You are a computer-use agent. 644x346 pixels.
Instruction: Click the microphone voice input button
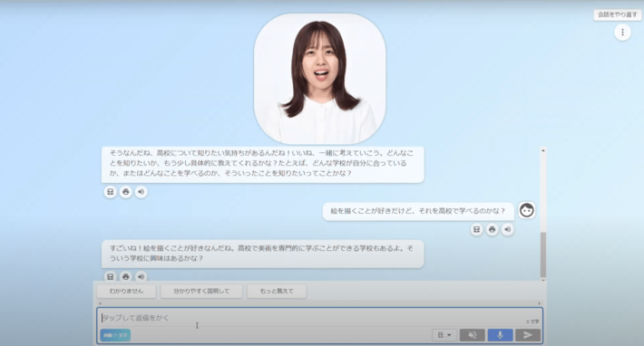(500, 335)
